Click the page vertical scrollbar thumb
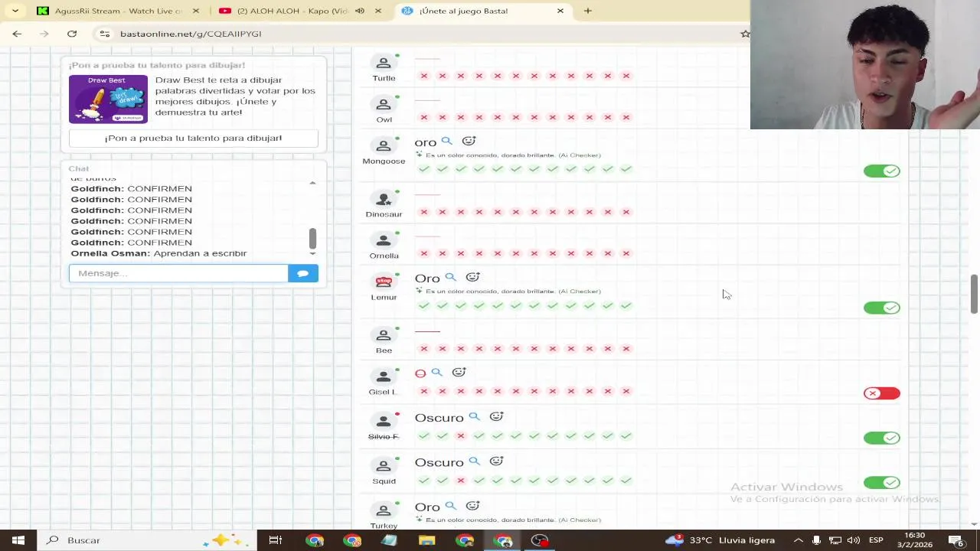Image resolution: width=980 pixels, height=551 pixels. tap(974, 294)
